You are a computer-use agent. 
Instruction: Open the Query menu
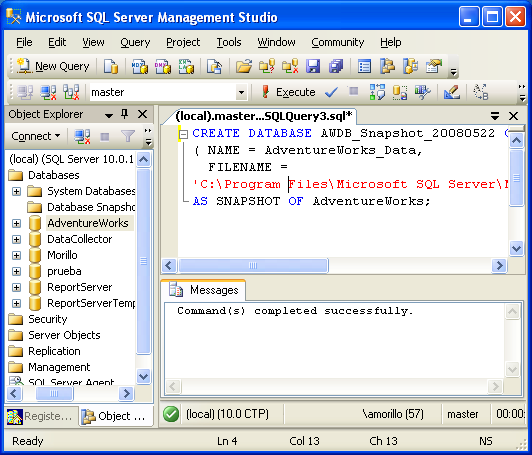click(135, 42)
